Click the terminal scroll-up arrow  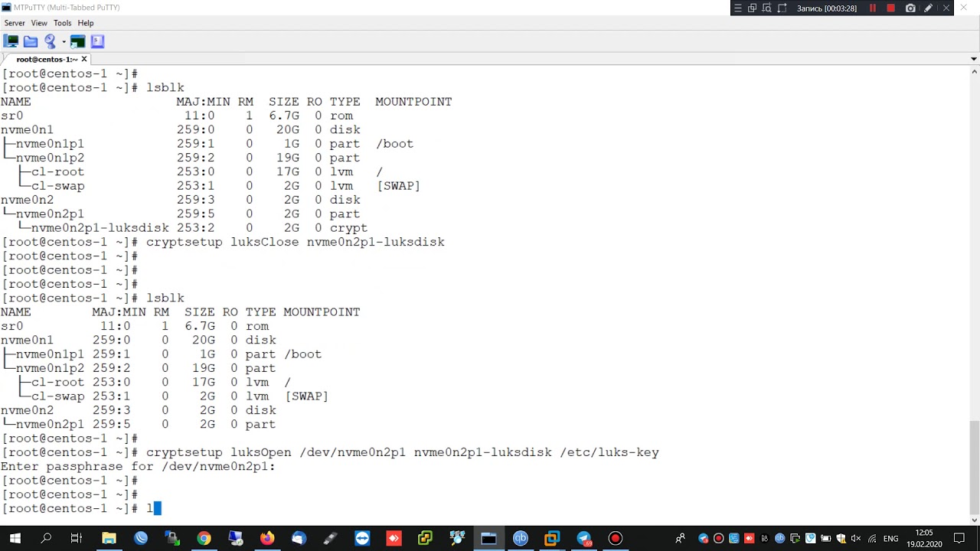(x=974, y=72)
